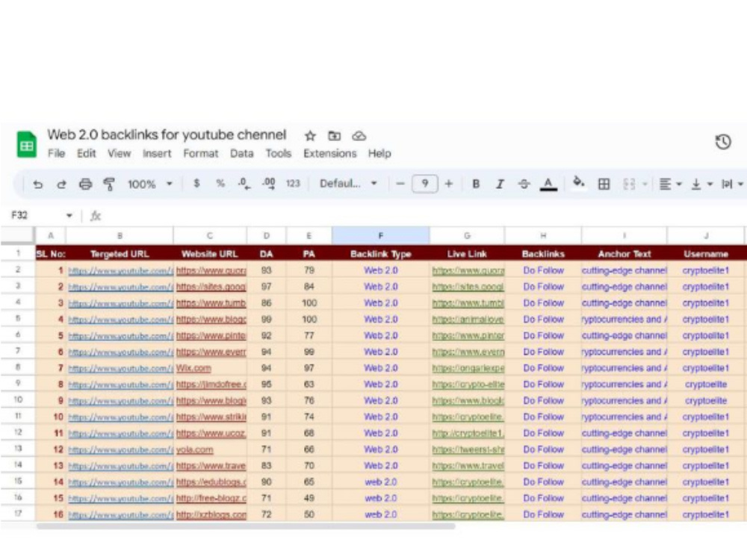Open the Data menu

(x=241, y=153)
